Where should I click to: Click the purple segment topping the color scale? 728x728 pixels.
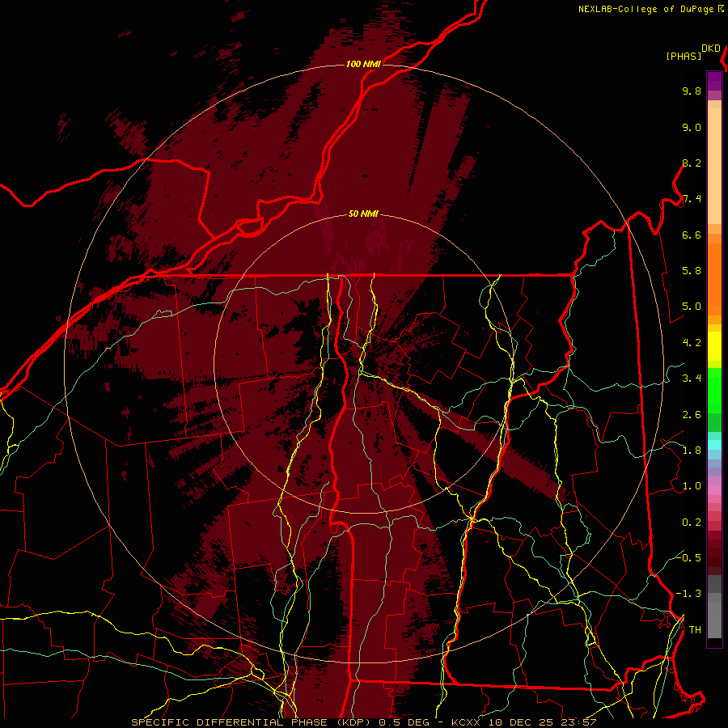714,81
